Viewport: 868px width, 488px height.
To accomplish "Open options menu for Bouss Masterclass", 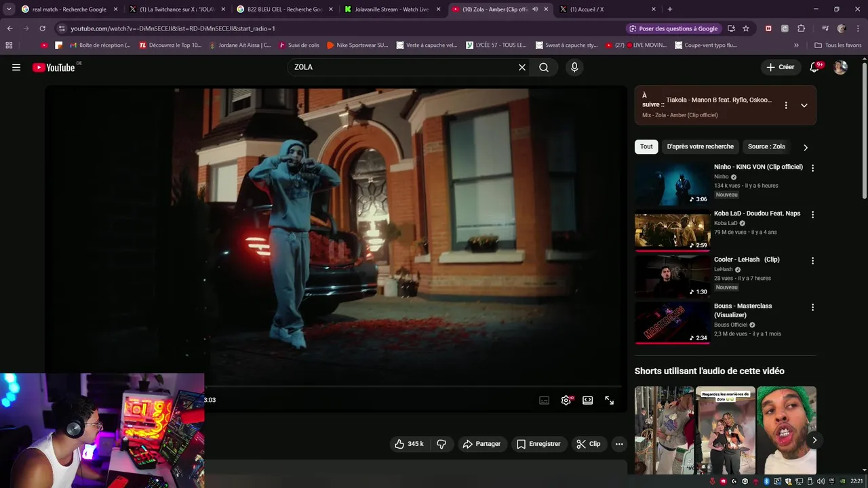I will [812, 307].
